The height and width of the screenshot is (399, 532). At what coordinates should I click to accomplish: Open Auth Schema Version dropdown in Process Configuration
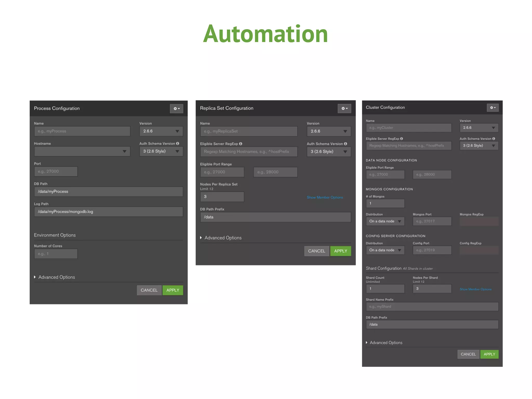(161, 151)
